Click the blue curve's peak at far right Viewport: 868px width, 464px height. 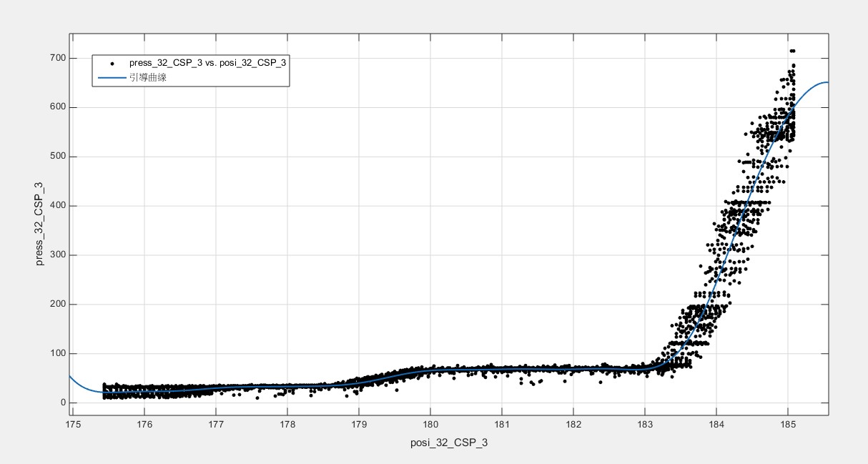825,82
